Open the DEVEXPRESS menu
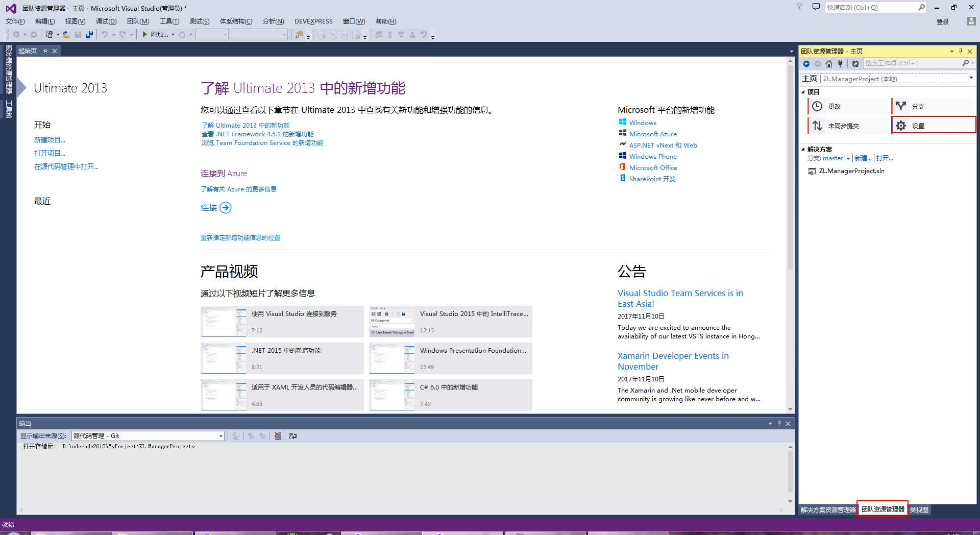This screenshot has height=535, width=980. coord(313,21)
